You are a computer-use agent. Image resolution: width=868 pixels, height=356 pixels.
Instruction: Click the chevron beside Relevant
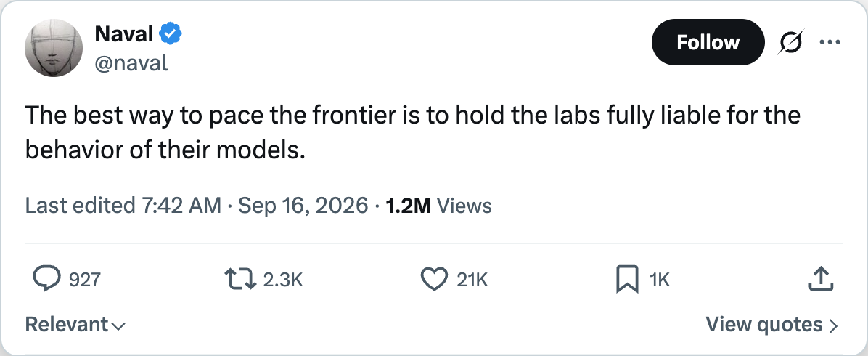pos(118,326)
